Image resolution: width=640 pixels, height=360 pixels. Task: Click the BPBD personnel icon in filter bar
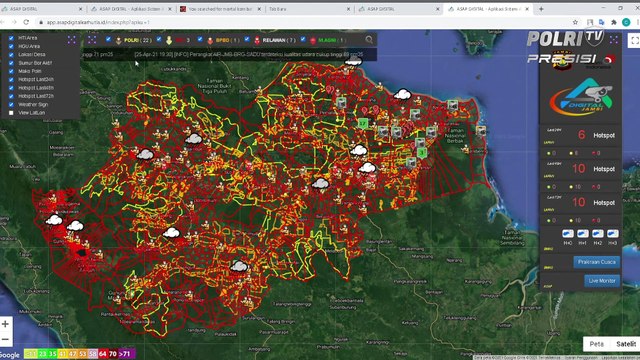(210, 40)
